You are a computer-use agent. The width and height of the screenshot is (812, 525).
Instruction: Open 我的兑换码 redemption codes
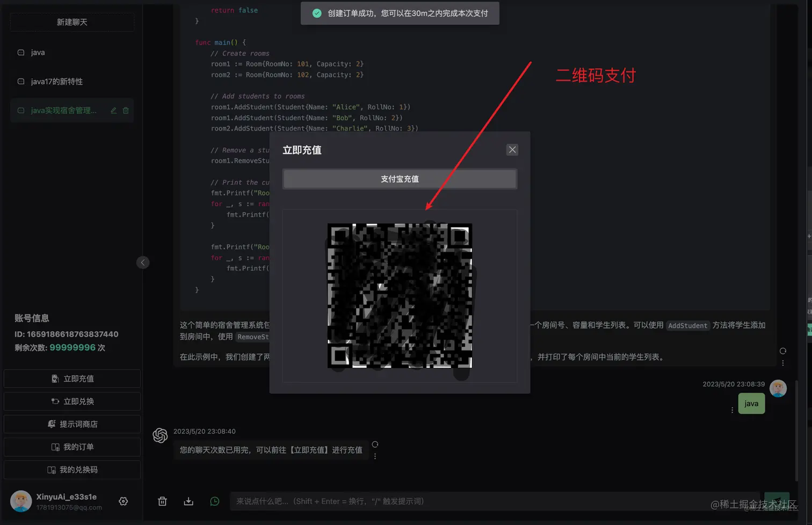(x=72, y=470)
